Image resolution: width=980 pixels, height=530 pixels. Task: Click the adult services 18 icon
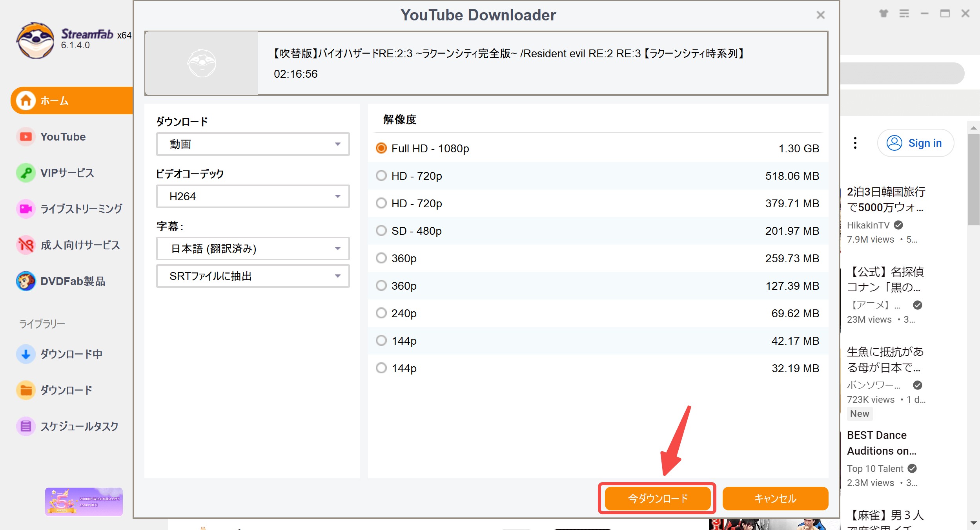click(26, 245)
